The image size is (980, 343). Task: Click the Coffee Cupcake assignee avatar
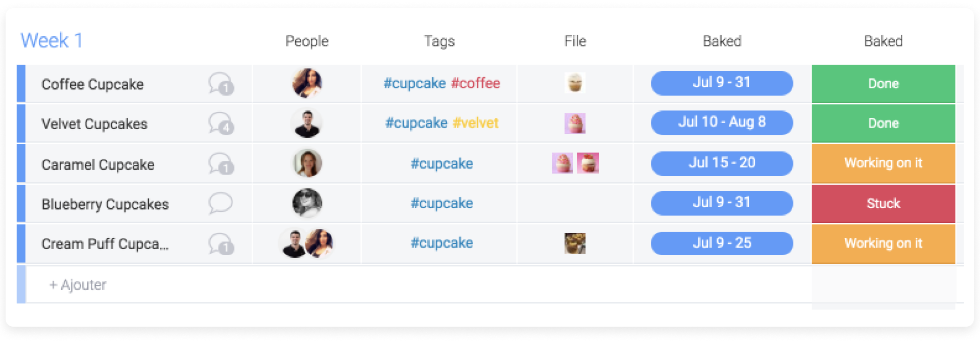tap(307, 83)
